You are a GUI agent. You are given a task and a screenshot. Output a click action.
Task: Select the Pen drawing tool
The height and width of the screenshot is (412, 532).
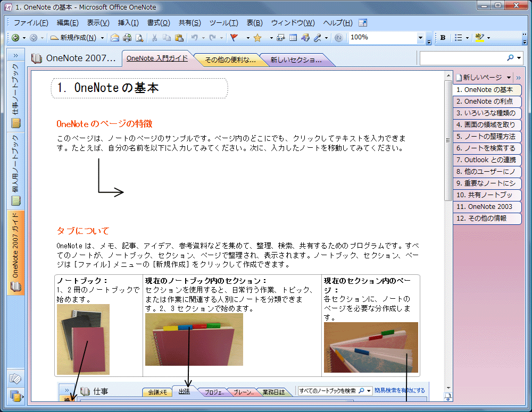318,38
